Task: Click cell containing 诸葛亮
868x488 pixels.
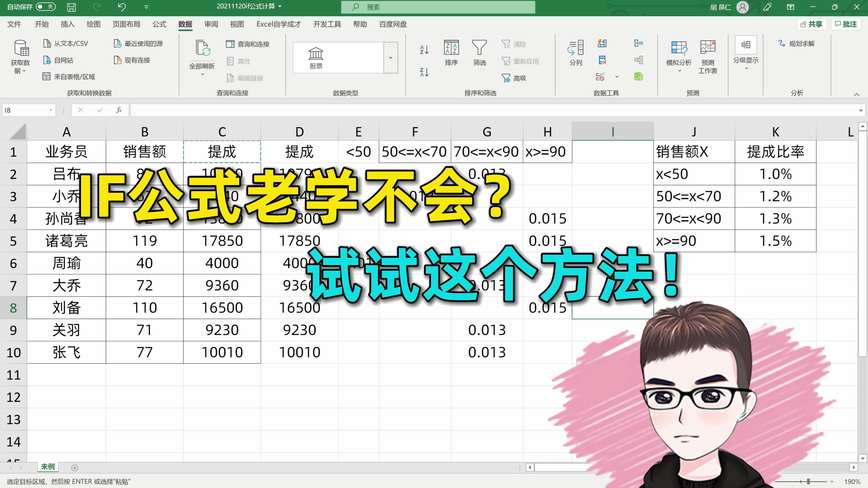Action: 66,241
